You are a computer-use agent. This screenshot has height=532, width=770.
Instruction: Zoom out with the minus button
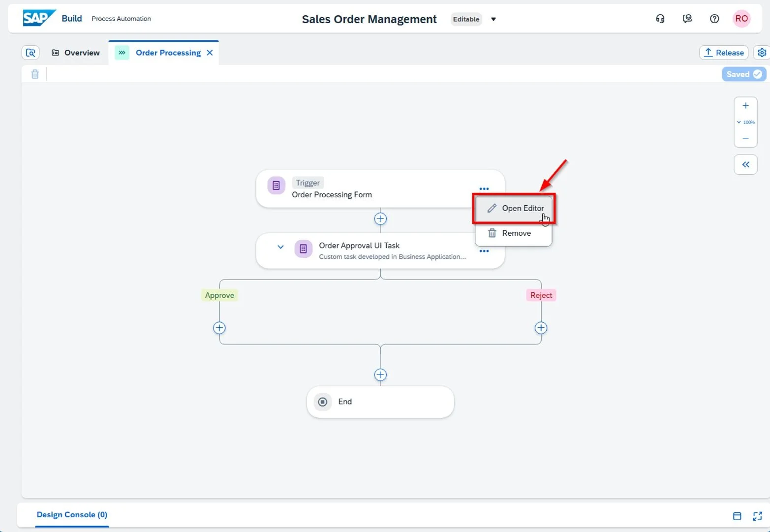(746, 138)
